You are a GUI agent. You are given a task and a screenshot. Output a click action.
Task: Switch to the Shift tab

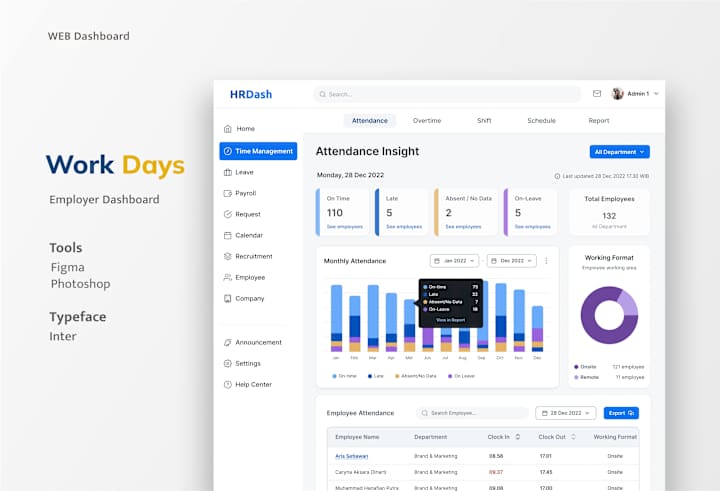tap(484, 121)
